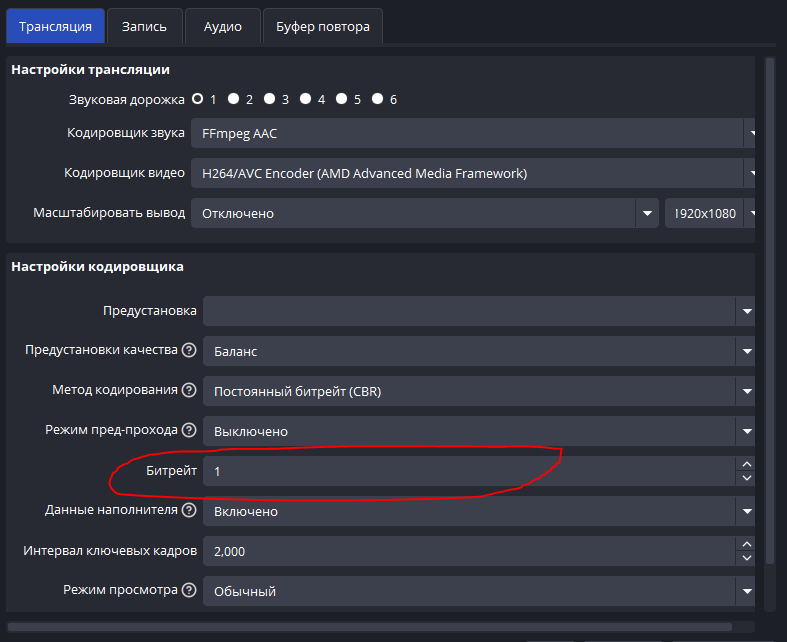Decrease Битрейт with the down arrow
This screenshot has height=642, width=787.
click(746, 478)
